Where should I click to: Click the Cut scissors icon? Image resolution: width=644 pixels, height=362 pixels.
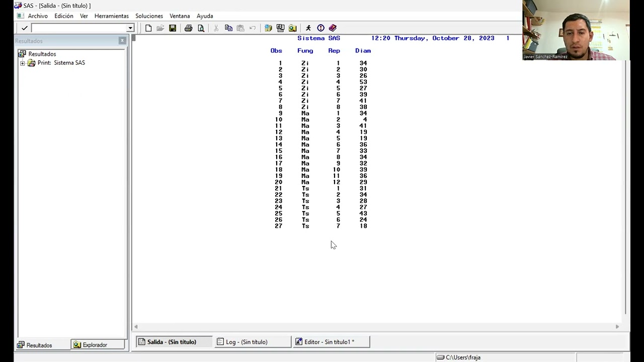coord(216,28)
